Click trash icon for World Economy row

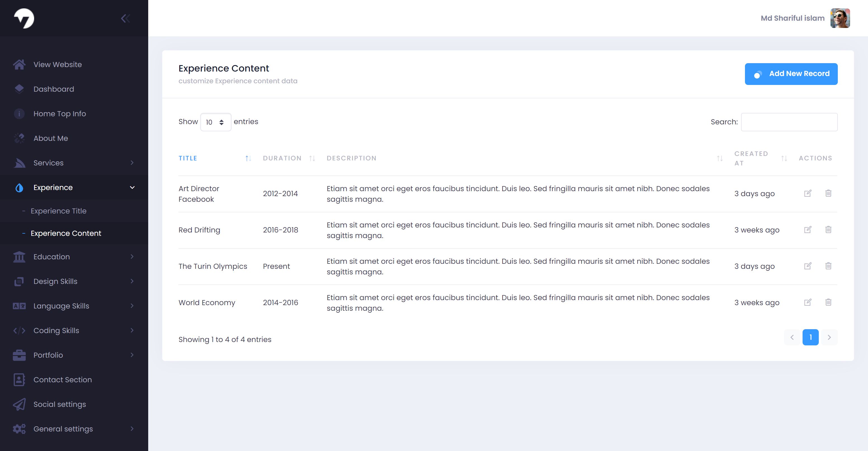828,302
